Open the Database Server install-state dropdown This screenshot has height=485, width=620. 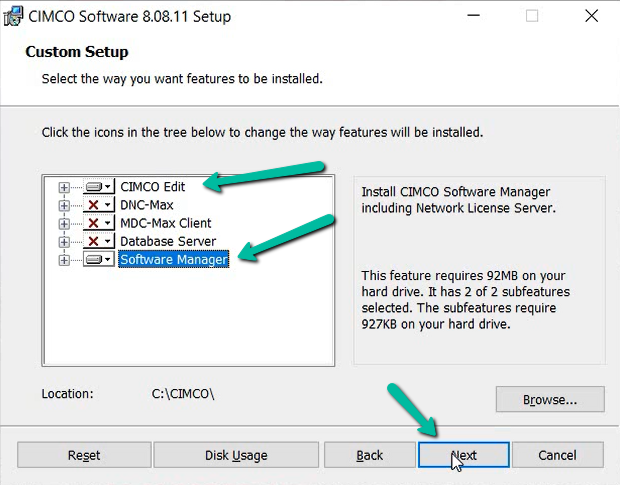click(99, 241)
